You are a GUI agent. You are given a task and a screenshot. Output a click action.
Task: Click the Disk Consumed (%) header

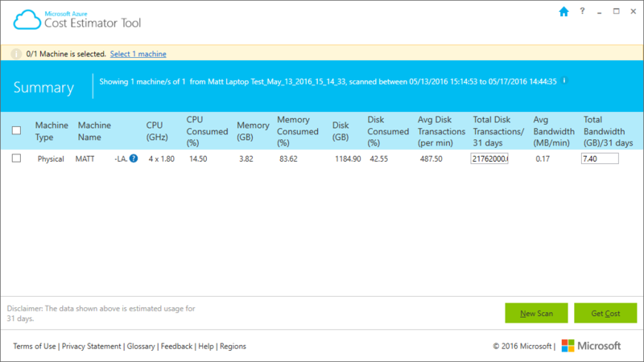pyautogui.click(x=388, y=131)
